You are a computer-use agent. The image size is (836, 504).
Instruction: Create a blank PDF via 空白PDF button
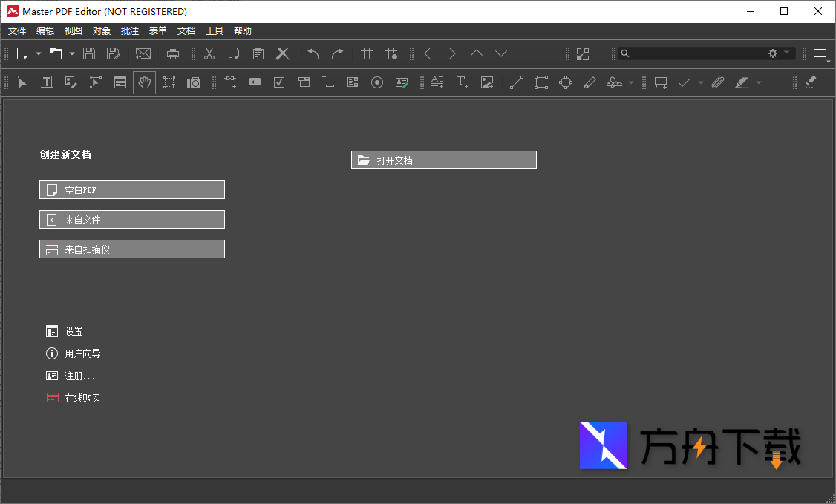click(131, 189)
